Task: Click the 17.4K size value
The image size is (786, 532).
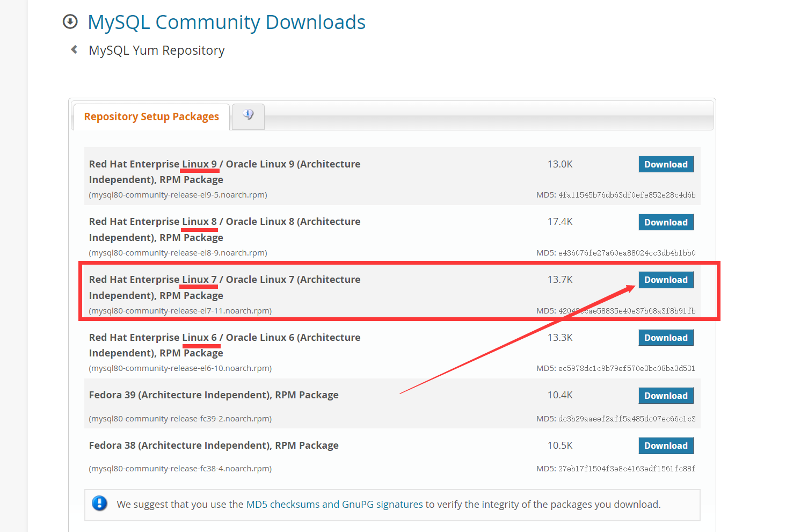Action: (x=560, y=222)
